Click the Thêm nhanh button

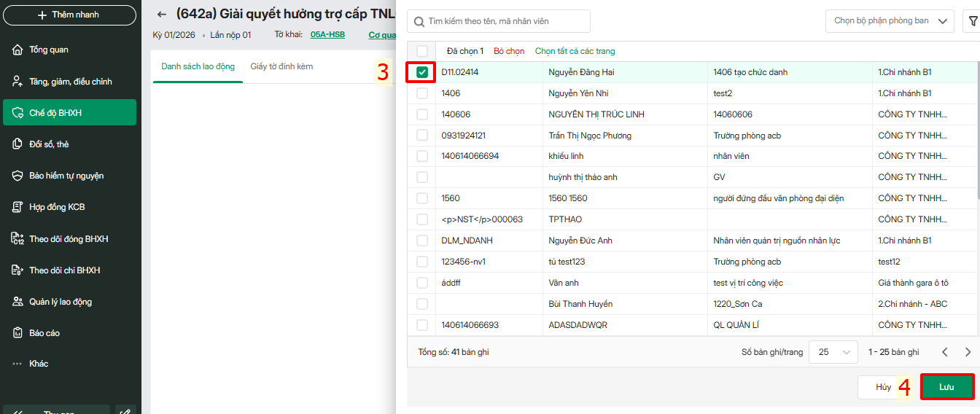(x=69, y=15)
